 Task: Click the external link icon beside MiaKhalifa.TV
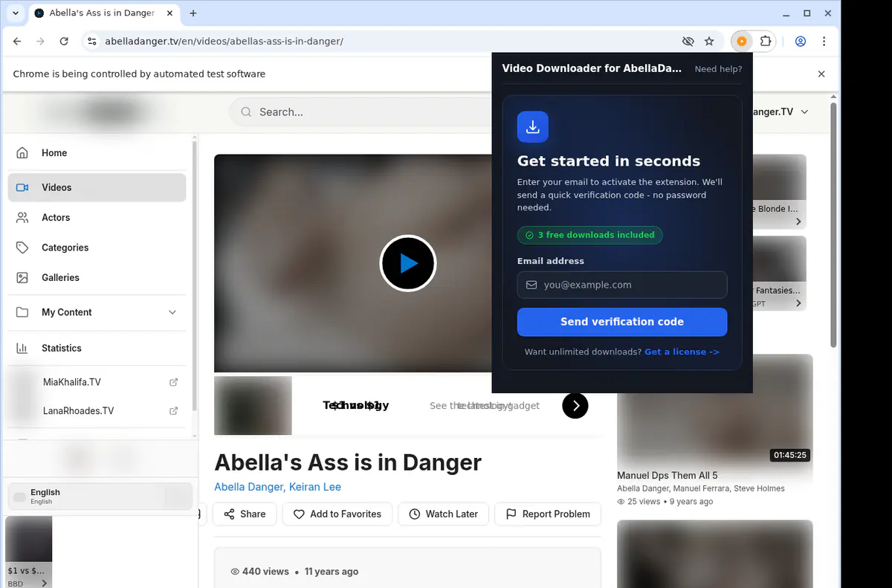coord(173,382)
